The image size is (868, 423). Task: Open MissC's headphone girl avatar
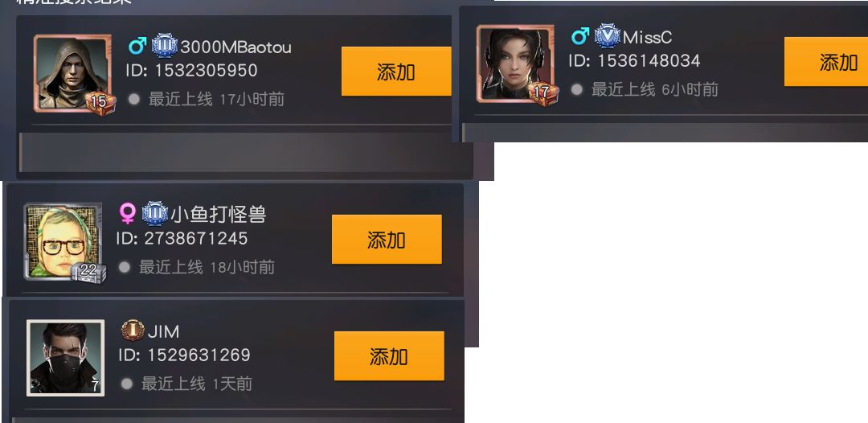point(515,64)
